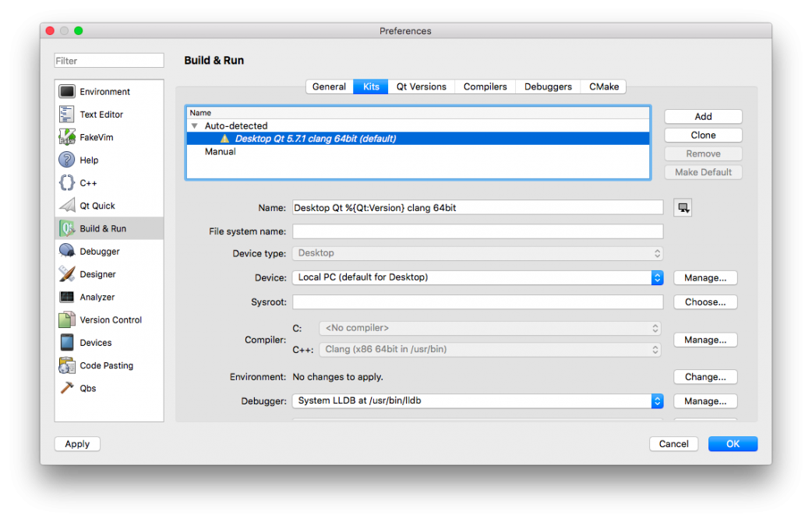Open the CMake tab

pos(604,86)
